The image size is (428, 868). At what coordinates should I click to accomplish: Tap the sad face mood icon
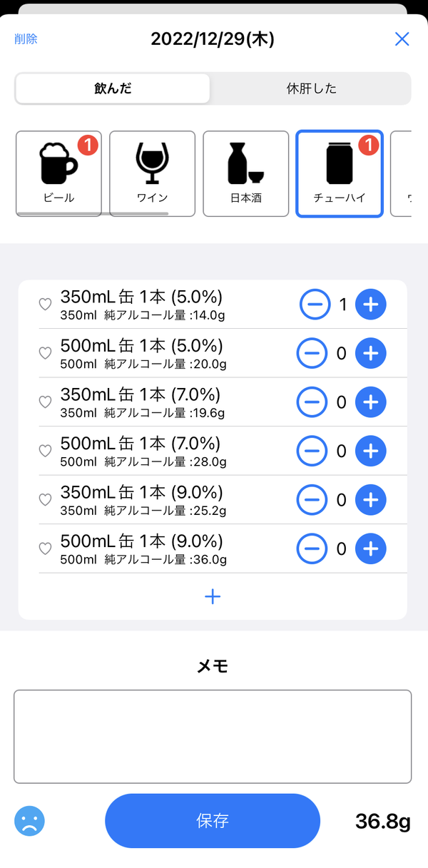coord(29,821)
